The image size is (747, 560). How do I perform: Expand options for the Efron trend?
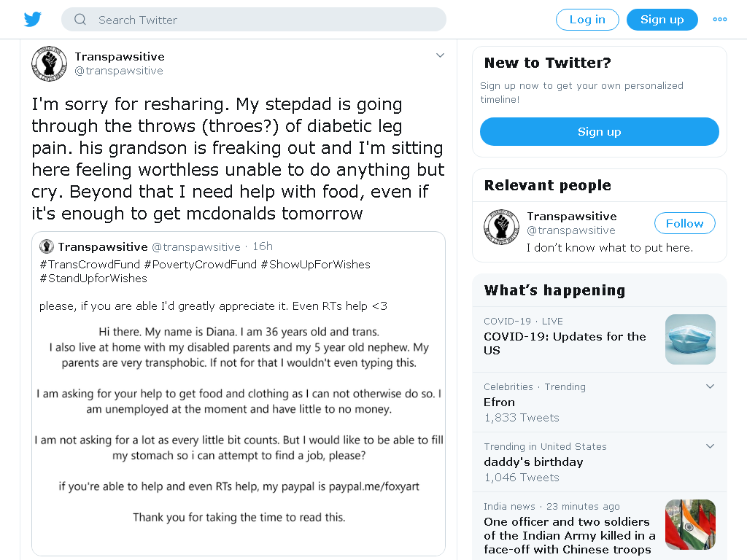pos(710,386)
